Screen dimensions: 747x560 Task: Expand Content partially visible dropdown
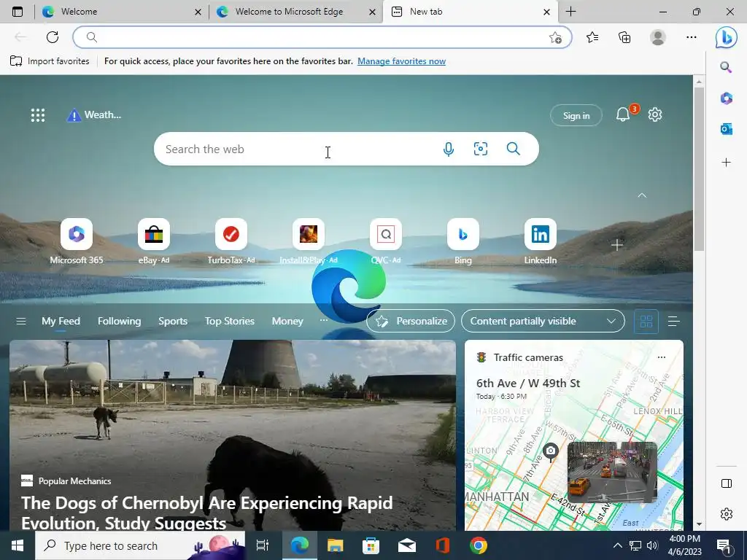(x=543, y=322)
